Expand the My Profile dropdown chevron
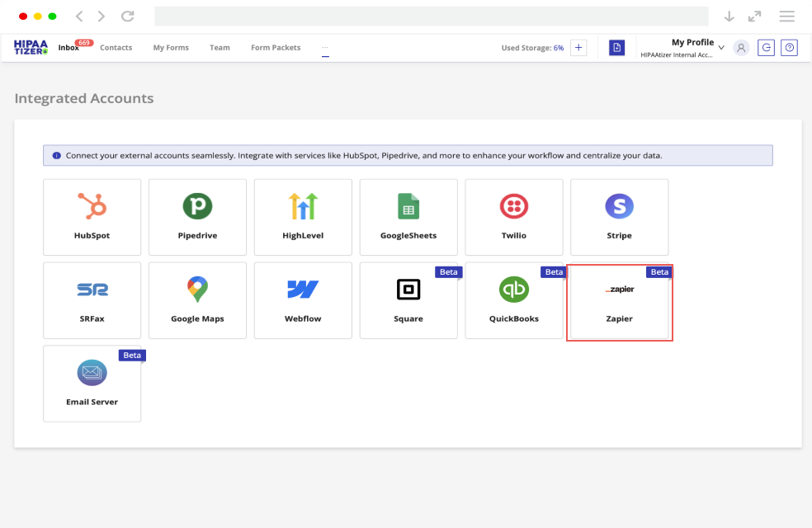 coord(721,48)
